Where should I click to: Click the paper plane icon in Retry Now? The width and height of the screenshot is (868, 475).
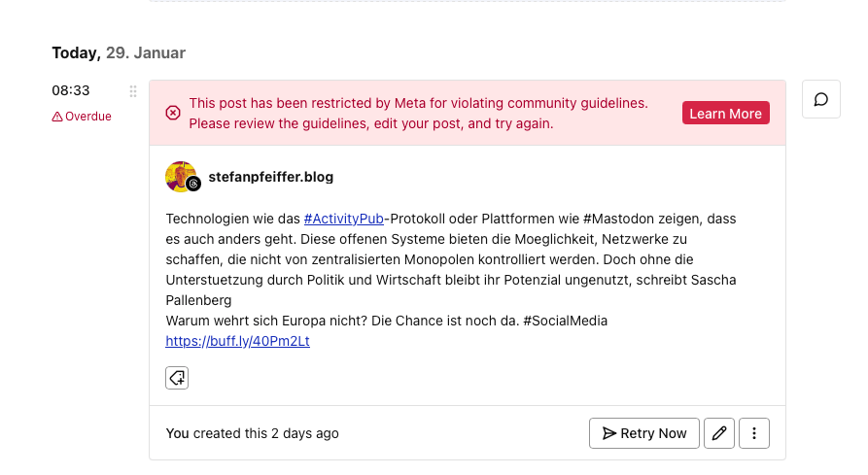pyautogui.click(x=609, y=433)
